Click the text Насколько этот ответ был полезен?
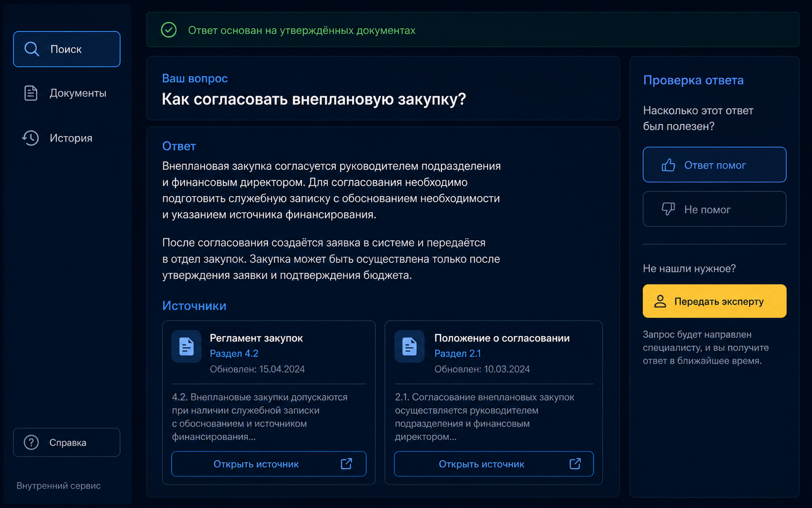This screenshot has width=812, height=508. click(698, 118)
